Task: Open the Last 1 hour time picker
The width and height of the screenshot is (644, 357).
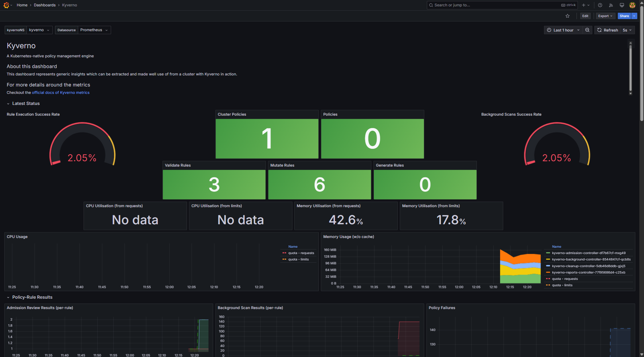Action: click(x=563, y=30)
